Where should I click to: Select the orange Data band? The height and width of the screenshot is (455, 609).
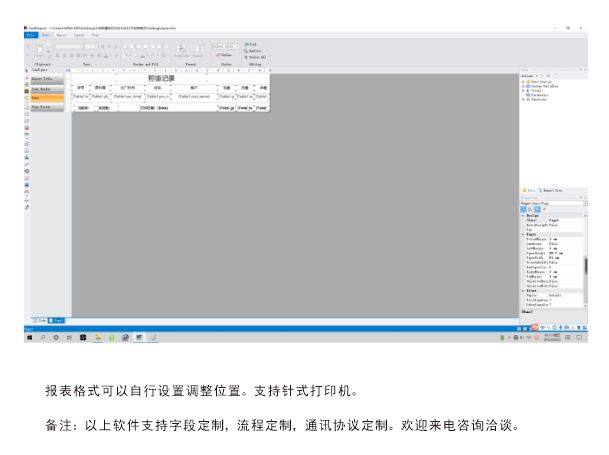[47, 98]
